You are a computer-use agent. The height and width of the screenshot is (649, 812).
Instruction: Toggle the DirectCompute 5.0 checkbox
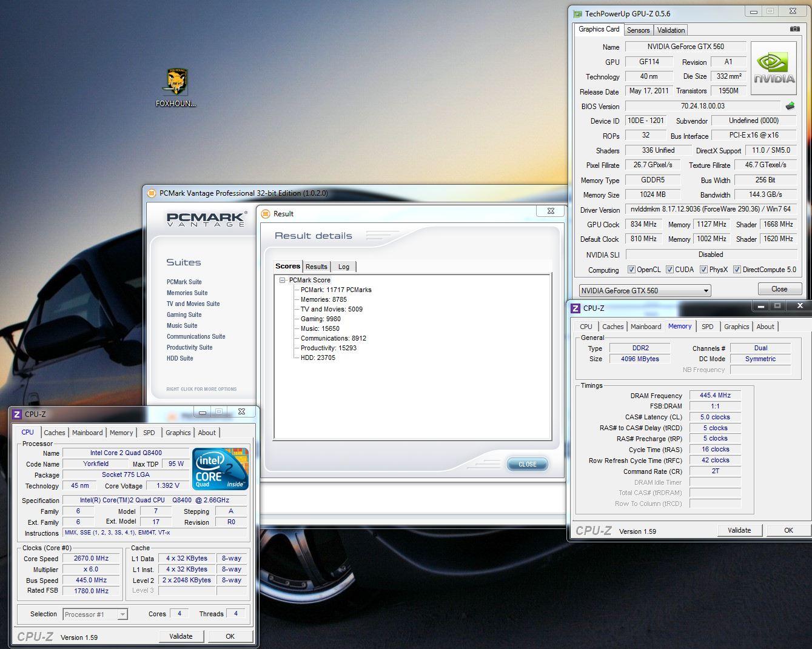[737, 270]
